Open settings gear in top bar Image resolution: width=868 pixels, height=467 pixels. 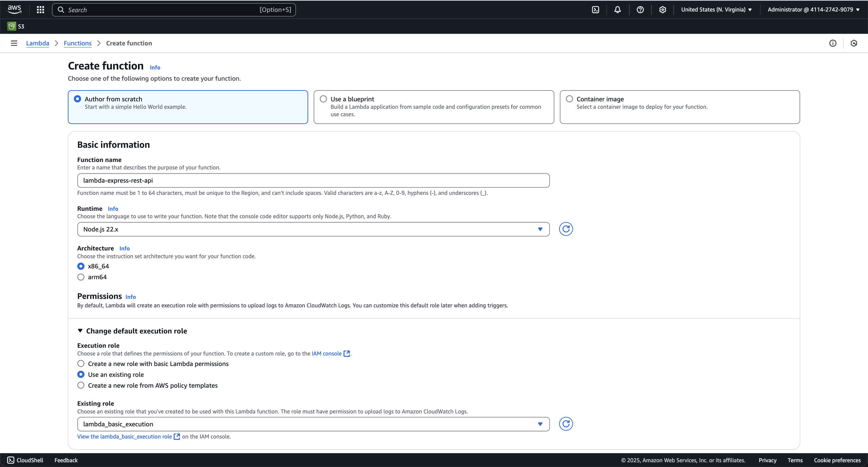(662, 9)
